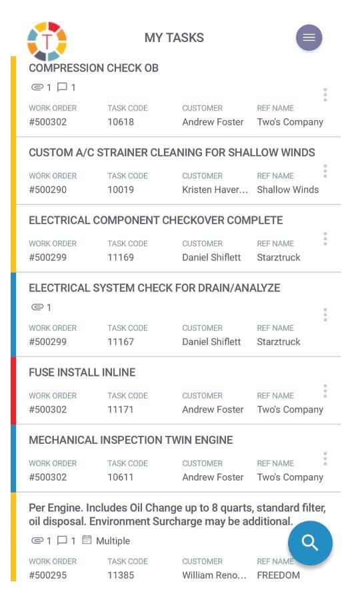Open options for Custom A/C Strainer Cleaning task
This screenshot has height=602, width=364.
[325, 171]
